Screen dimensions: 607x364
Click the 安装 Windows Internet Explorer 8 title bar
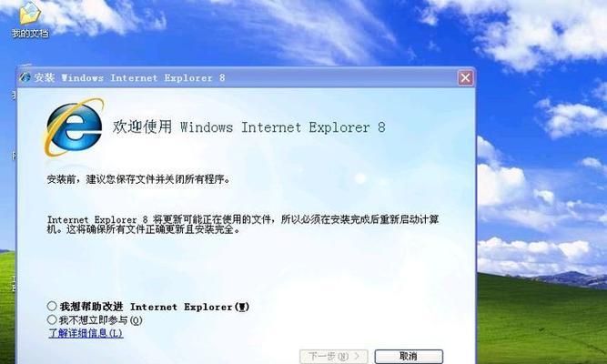[x=240, y=78]
